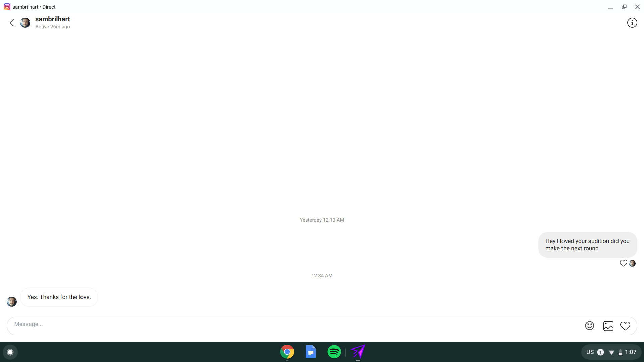This screenshot has height=362, width=644.
Task: Open sambrilhart profile picture in header
Action: [x=25, y=23]
